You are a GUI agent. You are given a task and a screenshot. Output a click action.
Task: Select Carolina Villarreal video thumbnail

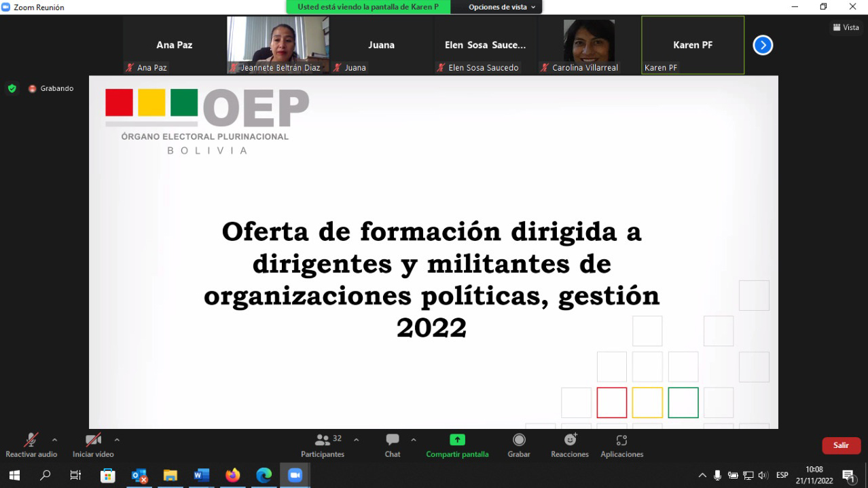coord(588,45)
